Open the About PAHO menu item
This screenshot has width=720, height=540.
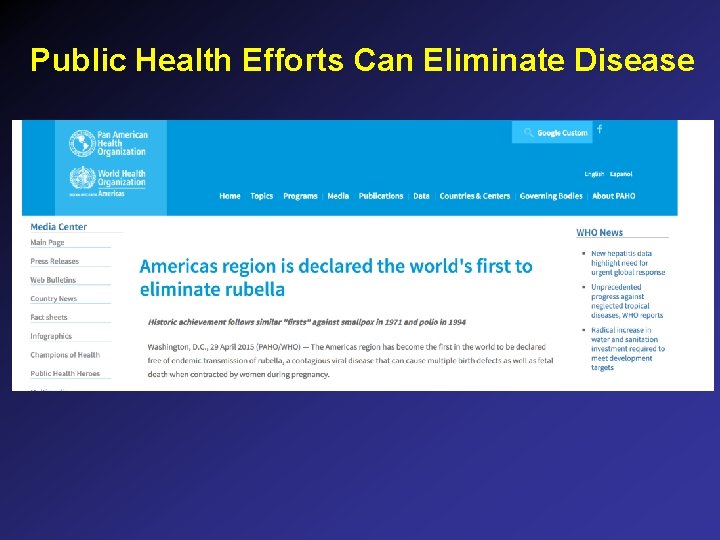pos(613,196)
